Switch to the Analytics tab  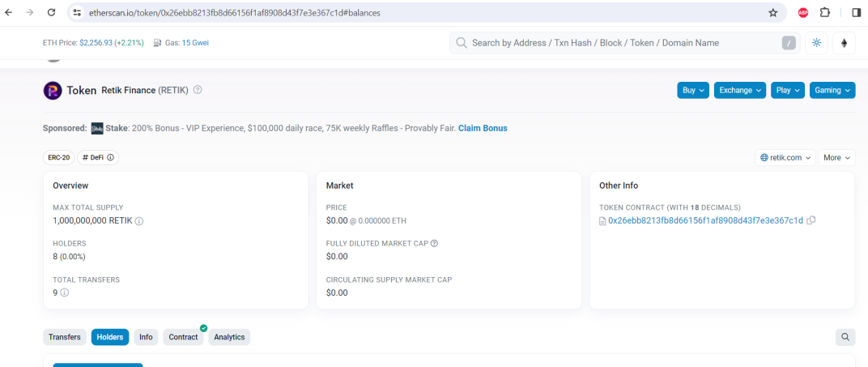point(229,337)
